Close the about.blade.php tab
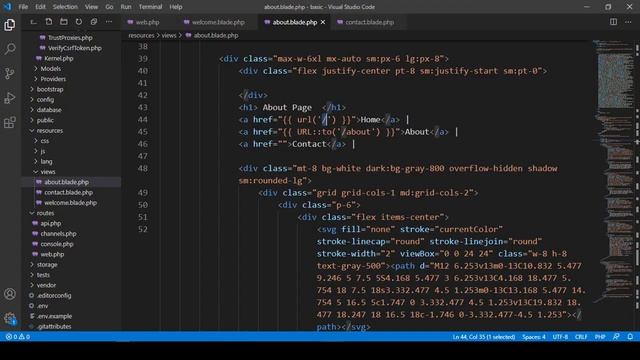The width and height of the screenshot is (640, 360). (x=323, y=22)
